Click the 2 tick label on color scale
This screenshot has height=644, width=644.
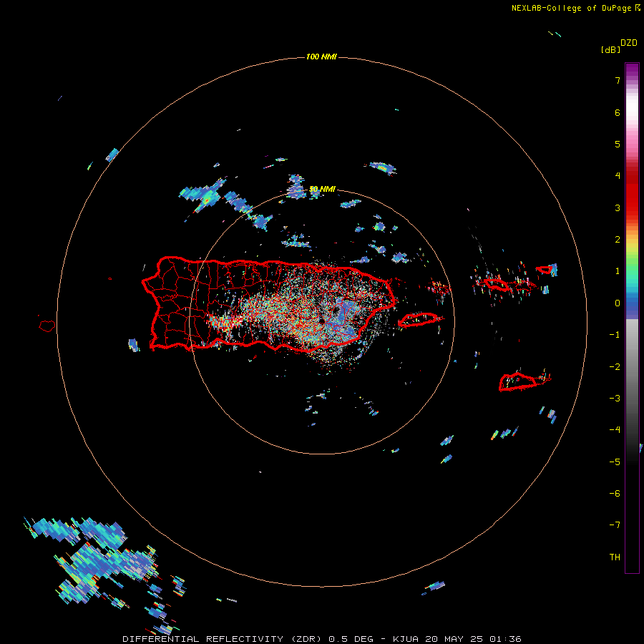pos(618,240)
